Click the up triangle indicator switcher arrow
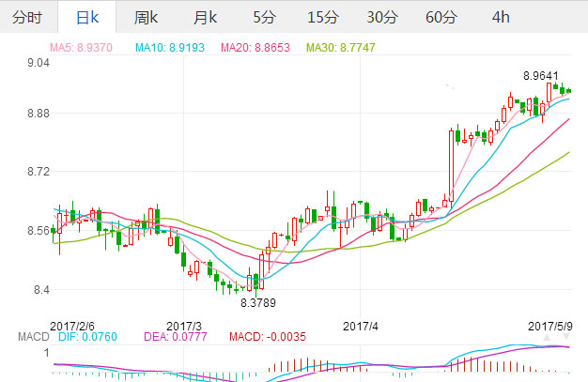This screenshot has width=588, height=382. (547, 337)
